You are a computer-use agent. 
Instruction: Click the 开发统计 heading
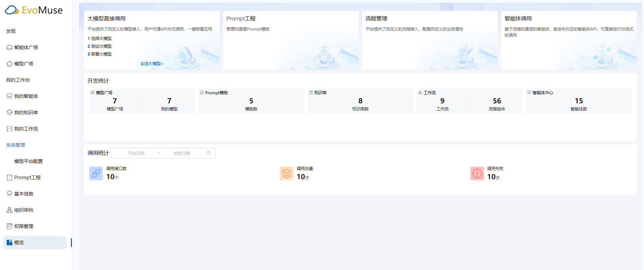[x=98, y=81]
